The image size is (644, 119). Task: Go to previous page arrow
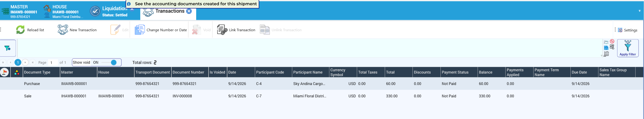coord(11,62)
